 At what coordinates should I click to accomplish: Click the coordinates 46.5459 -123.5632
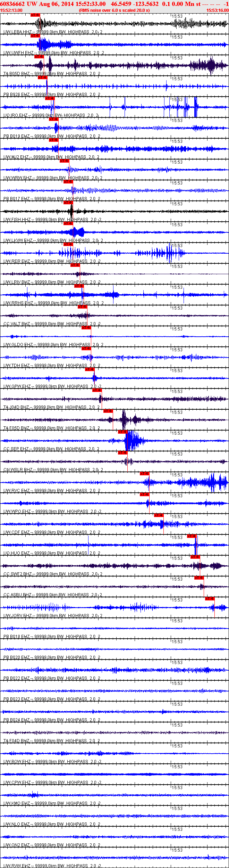[135, 4]
